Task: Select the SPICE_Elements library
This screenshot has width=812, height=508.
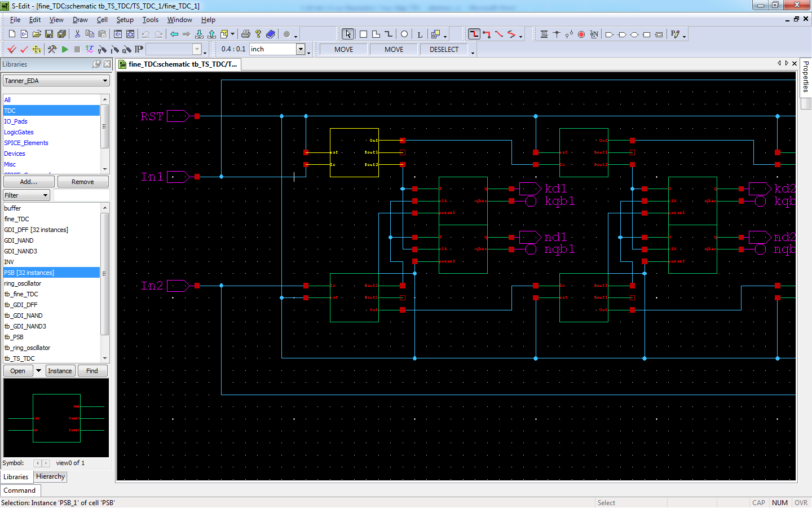Action: click(51, 143)
